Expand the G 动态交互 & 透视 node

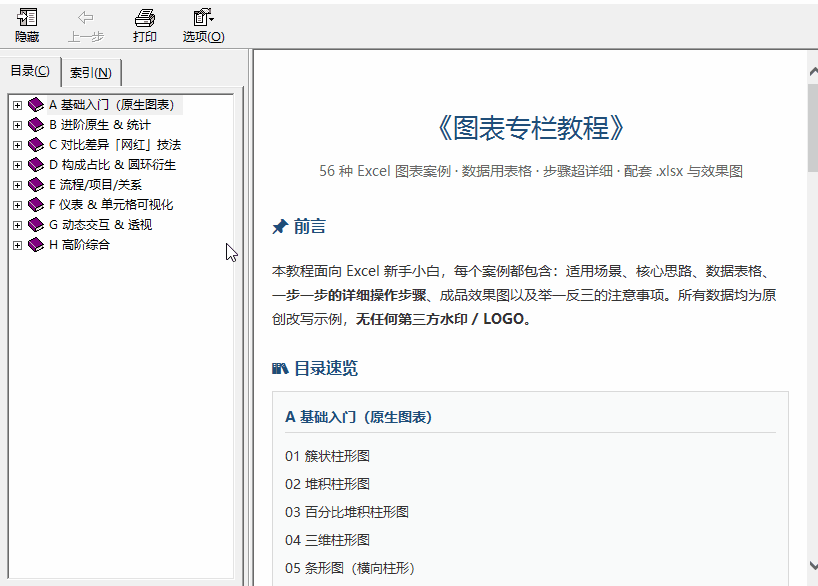[x=17, y=225]
